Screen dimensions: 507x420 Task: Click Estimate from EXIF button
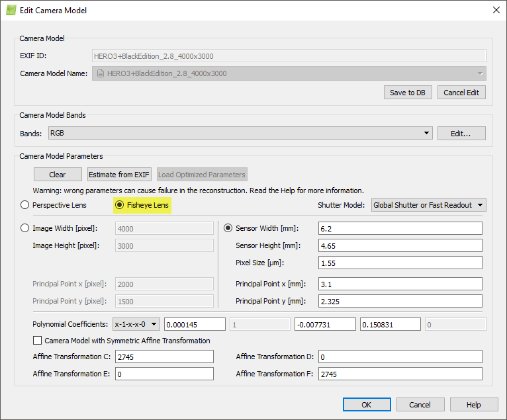pos(119,175)
